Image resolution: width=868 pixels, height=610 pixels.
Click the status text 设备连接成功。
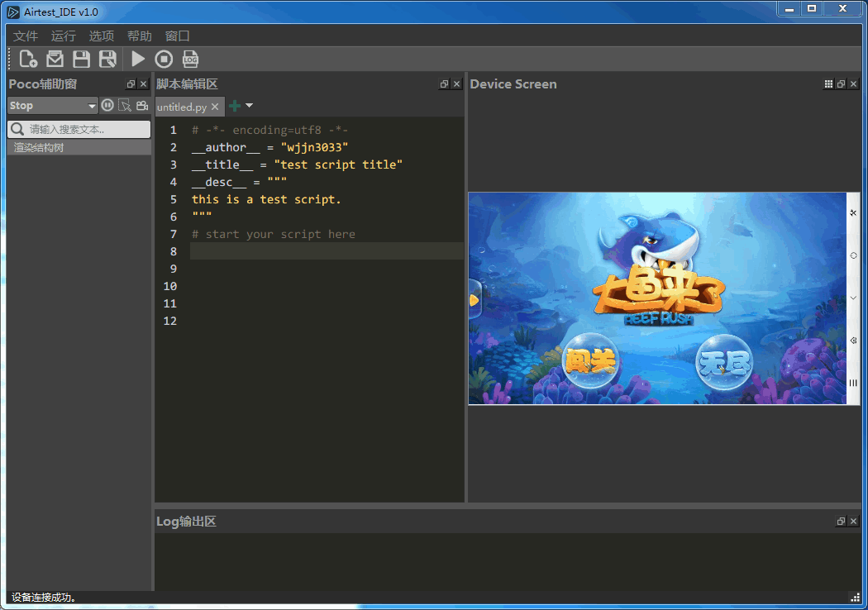[x=44, y=598]
